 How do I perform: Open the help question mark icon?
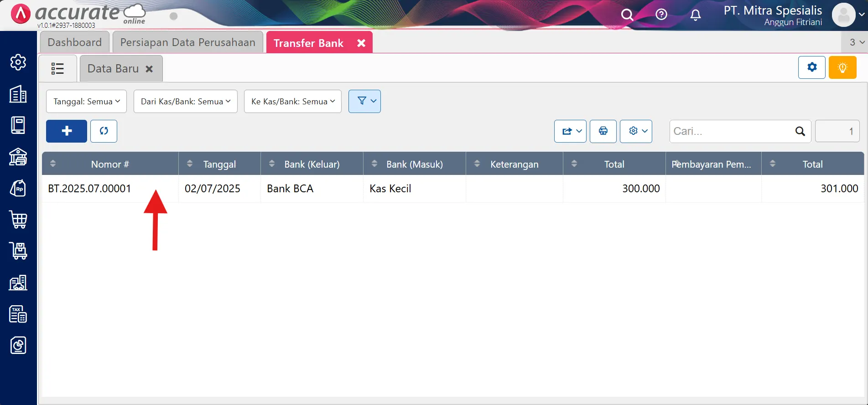pos(661,15)
